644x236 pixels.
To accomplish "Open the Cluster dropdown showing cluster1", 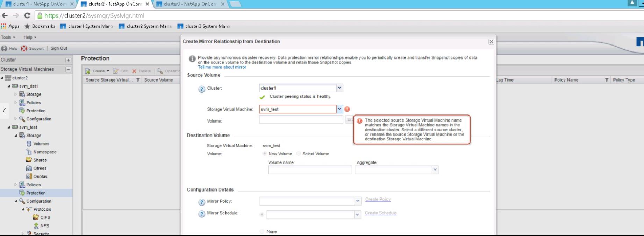I will point(339,88).
